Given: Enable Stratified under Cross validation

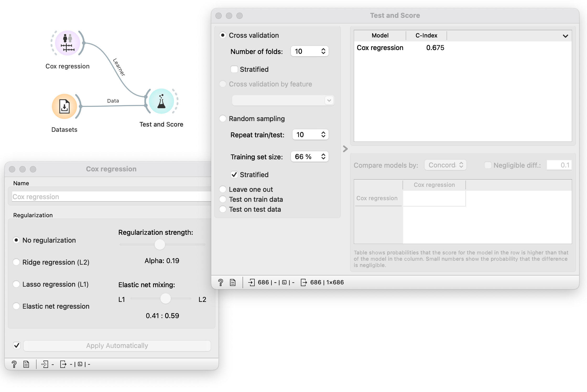Looking at the screenshot, I should 234,69.
